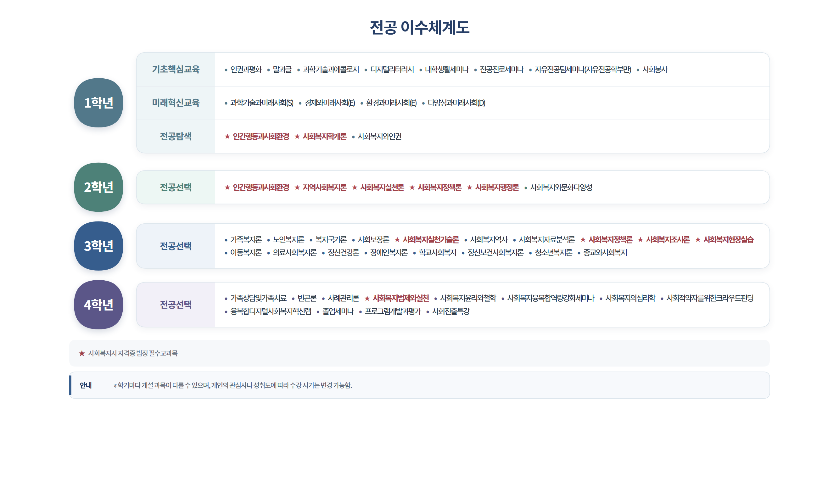
Task: Choose the course 사회복지와문화다양성
Action: [x=561, y=187]
